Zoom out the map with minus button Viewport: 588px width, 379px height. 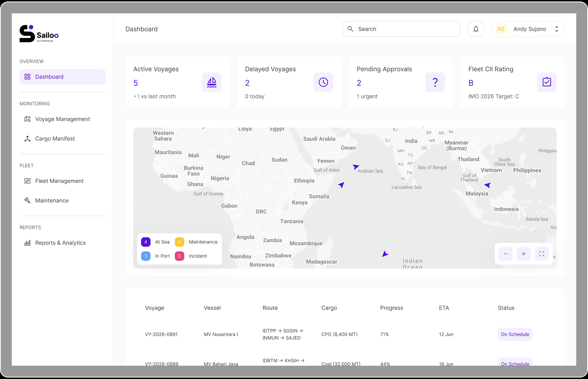[505, 254]
